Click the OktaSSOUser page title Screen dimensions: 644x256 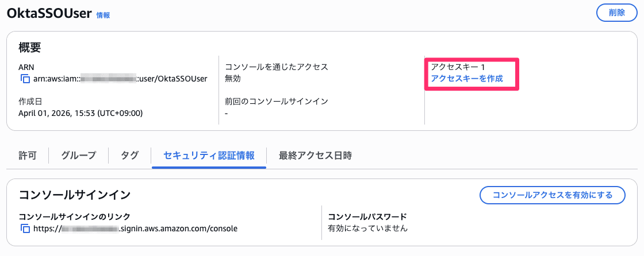click(49, 14)
